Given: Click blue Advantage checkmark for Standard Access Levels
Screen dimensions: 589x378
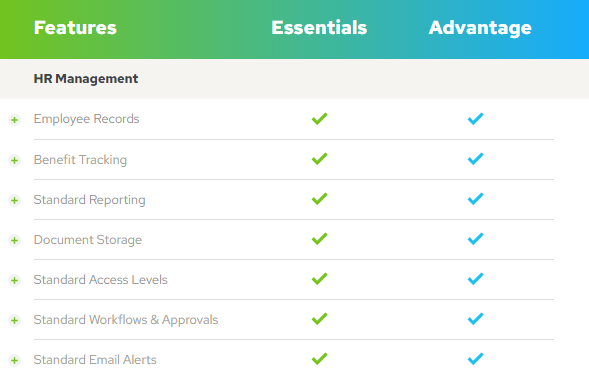Looking at the screenshot, I should point(476,279).
